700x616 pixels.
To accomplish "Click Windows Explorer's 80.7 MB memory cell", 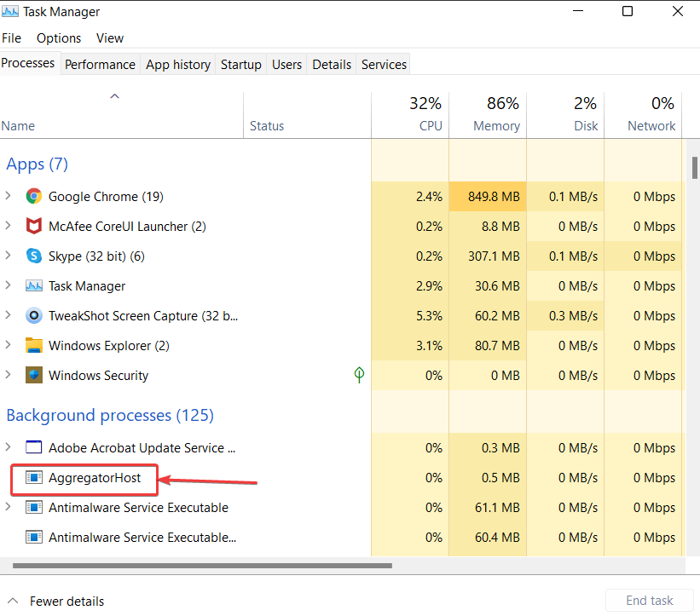I will pos(488,346).
